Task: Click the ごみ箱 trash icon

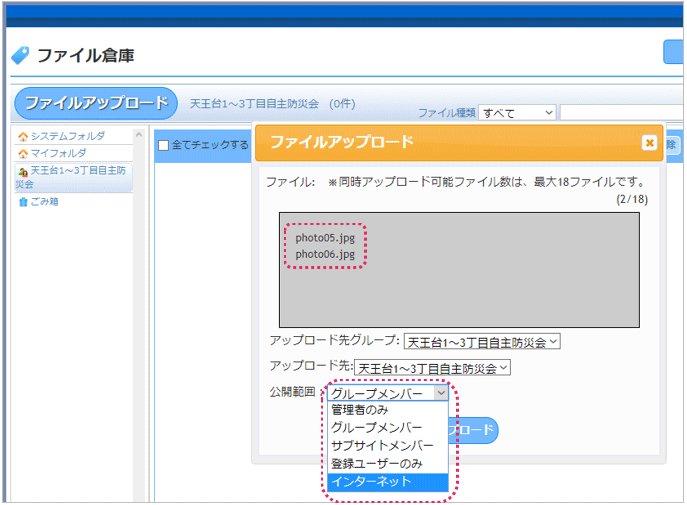Action: (23, 202)
